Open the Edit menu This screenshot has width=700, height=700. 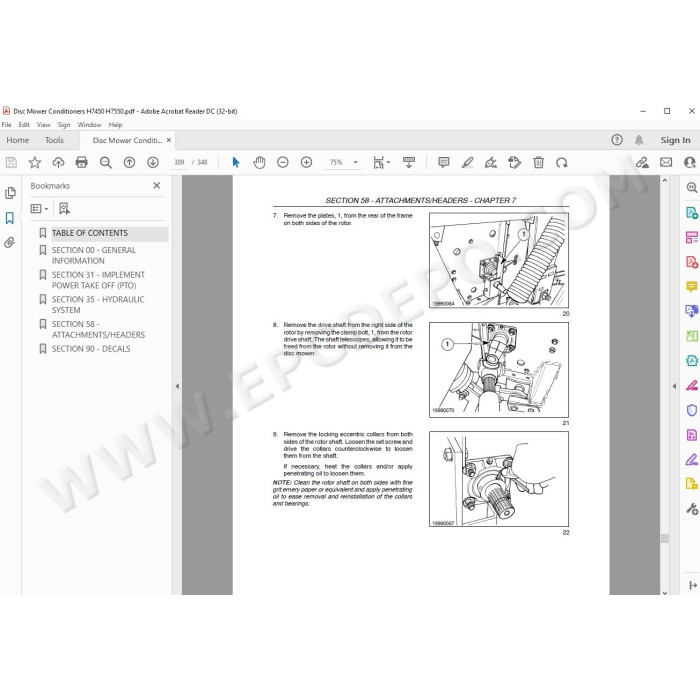[x=24, y=125]
